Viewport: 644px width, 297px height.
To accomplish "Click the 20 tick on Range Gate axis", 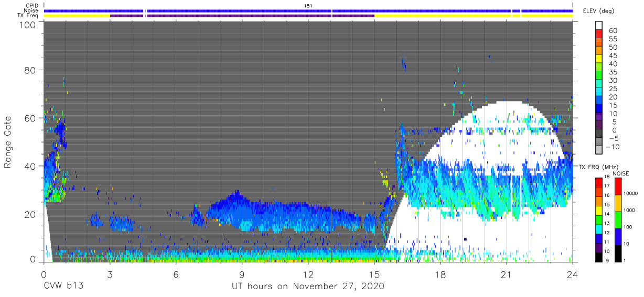I will pos(31,214).
